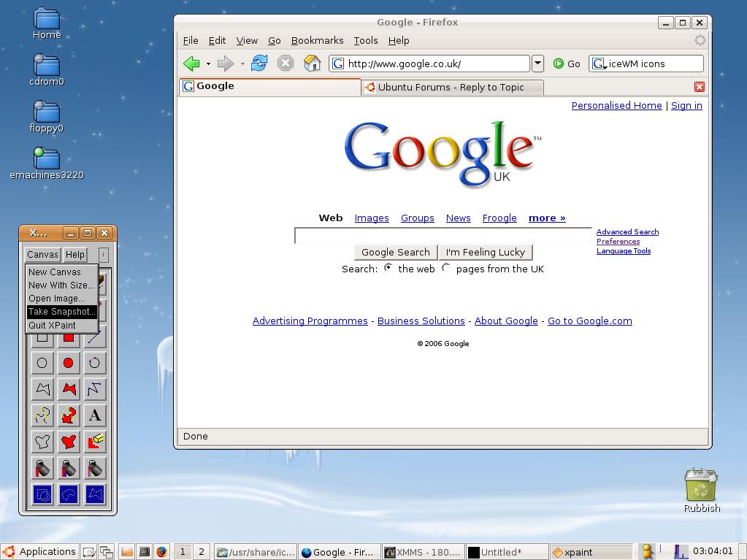747x560 pixels.
Task: Select the Google tab
Action: pyautogui.click(x=269, y=87)
